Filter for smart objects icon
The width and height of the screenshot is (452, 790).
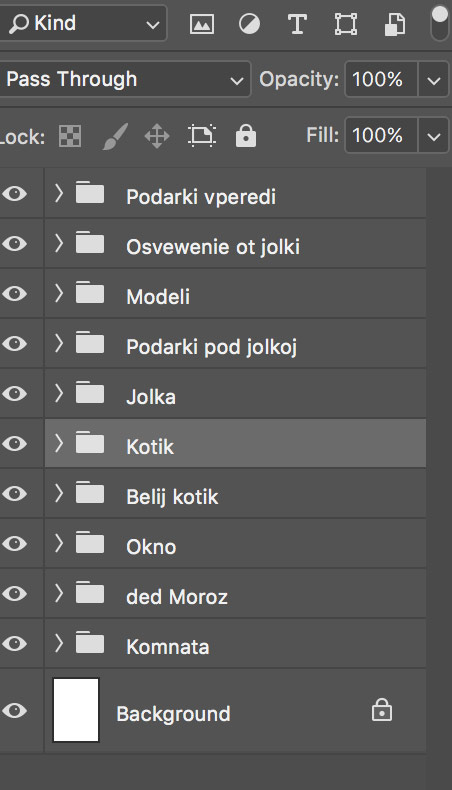coord(395,24)
